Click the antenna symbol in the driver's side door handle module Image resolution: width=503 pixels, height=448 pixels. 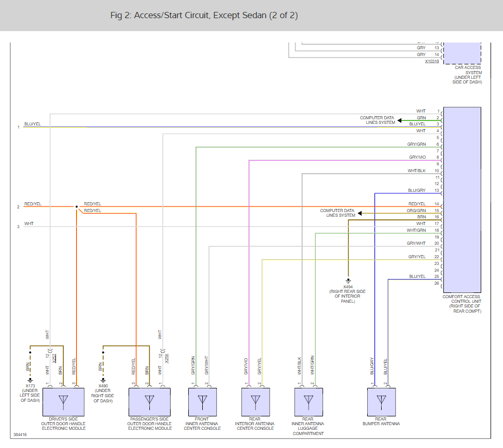pos(63,402)
